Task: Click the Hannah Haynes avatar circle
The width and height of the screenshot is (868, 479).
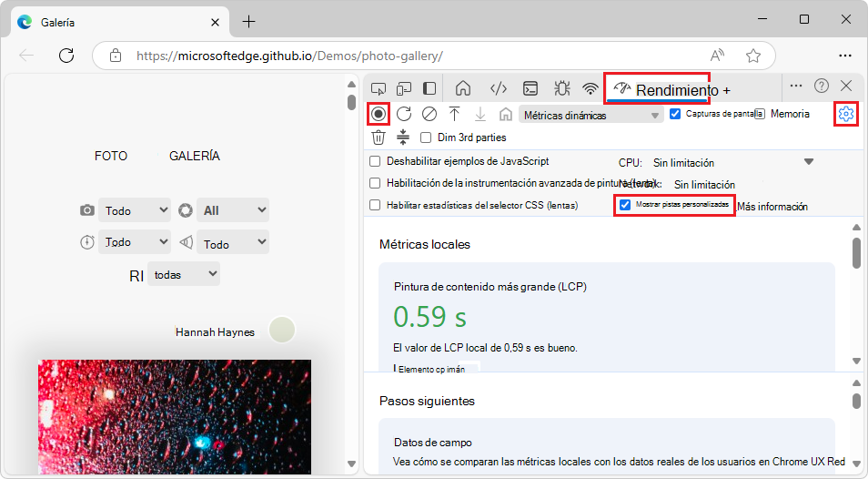Action: (282, 330)
